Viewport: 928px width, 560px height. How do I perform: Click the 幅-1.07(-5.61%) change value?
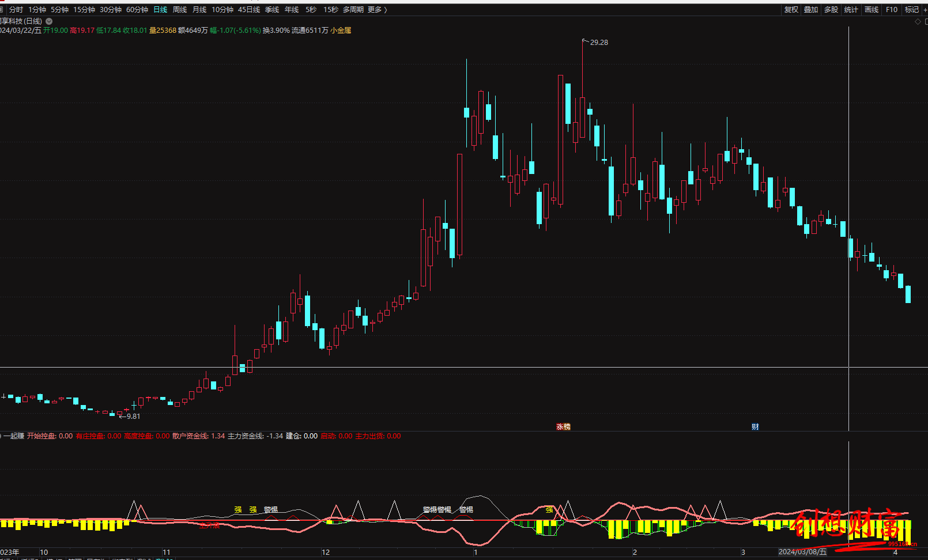235,31
